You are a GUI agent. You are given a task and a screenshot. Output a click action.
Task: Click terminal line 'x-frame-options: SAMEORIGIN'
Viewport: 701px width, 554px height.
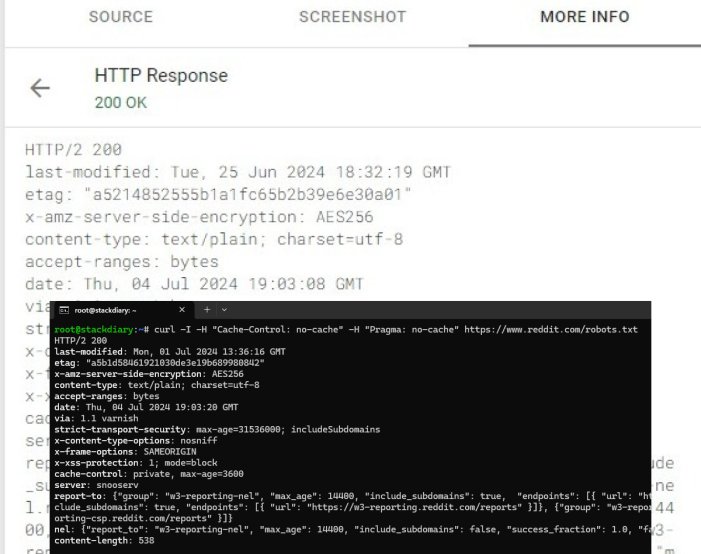[x=125, y=452]
